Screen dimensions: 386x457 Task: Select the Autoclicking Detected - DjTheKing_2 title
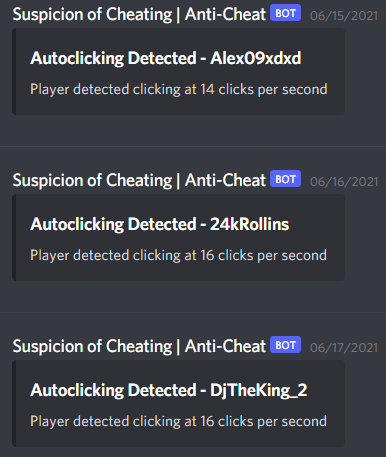coord(169,390)
